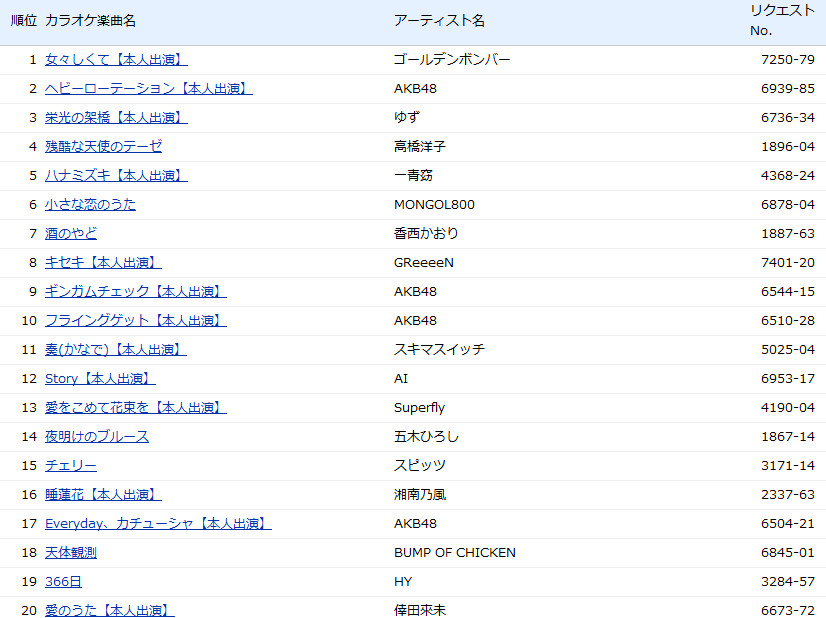
Task: Open 愛をこめて花束を【本人出演】 link
Action: click(136, 407)
